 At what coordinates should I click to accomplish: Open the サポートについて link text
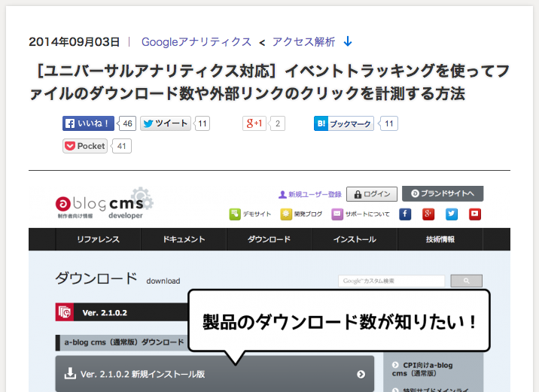click(x=367, y=214)
